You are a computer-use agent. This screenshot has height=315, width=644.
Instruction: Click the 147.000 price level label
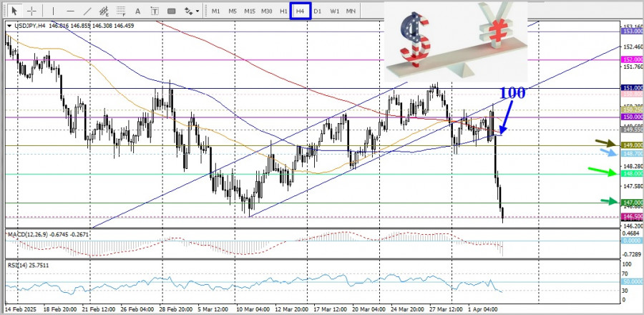point(633,203)
